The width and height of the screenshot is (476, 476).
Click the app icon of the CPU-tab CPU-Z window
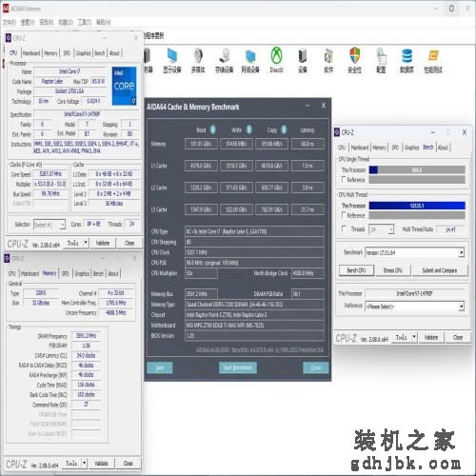click(x=9, y=38)
